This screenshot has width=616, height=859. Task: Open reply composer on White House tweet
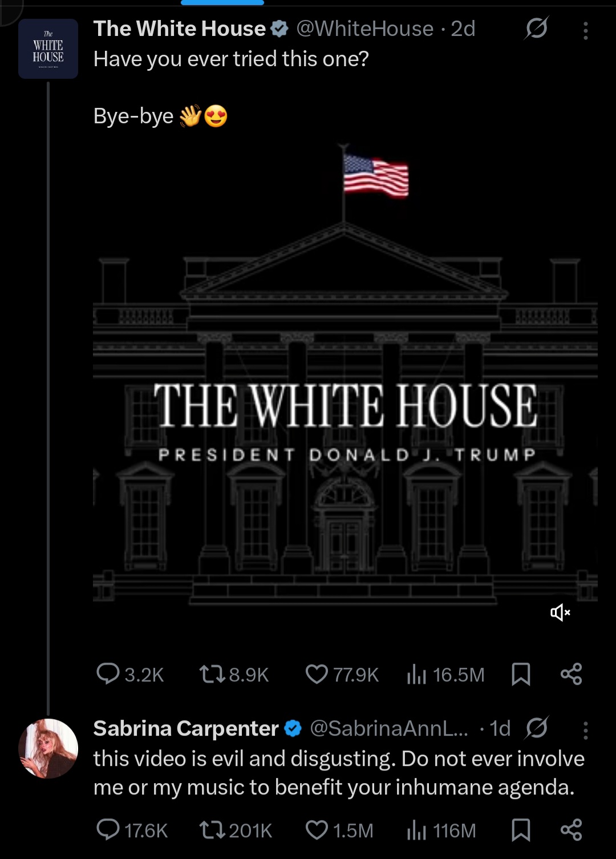pos(112,675)
